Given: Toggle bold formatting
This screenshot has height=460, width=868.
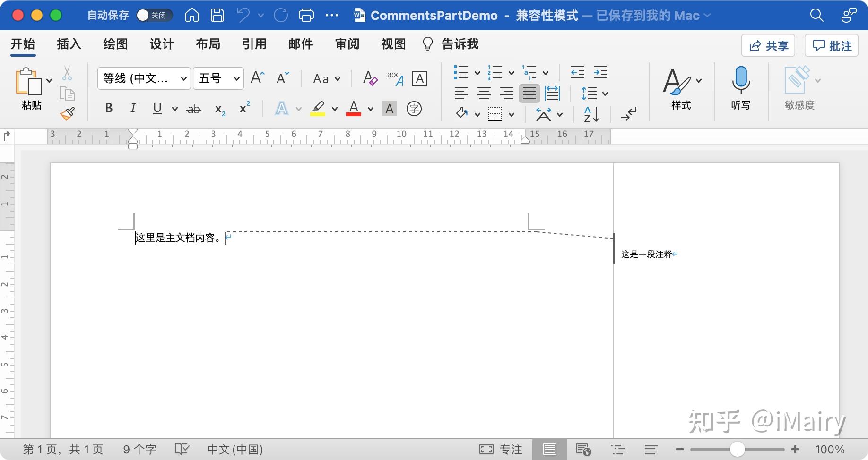Looking at the screenshot, I should [108, 109].
